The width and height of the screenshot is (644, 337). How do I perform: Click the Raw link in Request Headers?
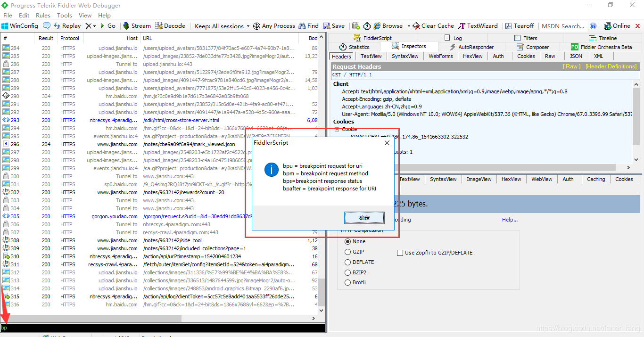coord(572,66)
